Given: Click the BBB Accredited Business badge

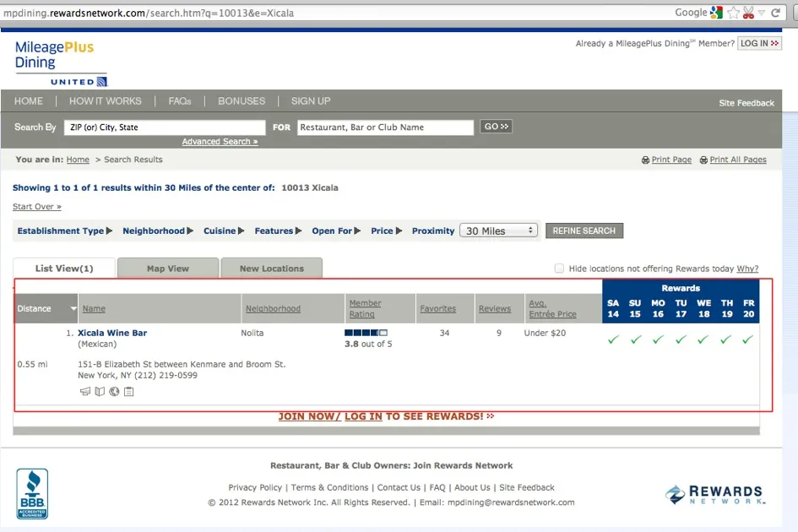Looking at the screenshot, I should [32, 494].
